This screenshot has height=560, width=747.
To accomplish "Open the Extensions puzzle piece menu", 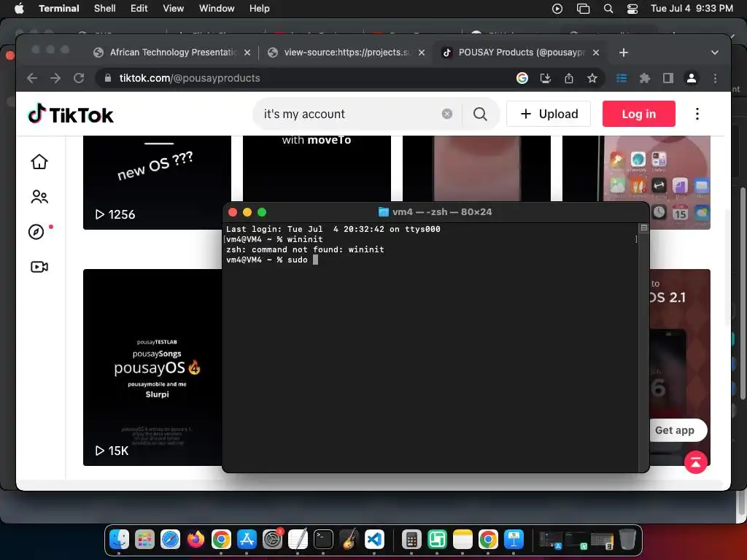I will click(645, 78).
